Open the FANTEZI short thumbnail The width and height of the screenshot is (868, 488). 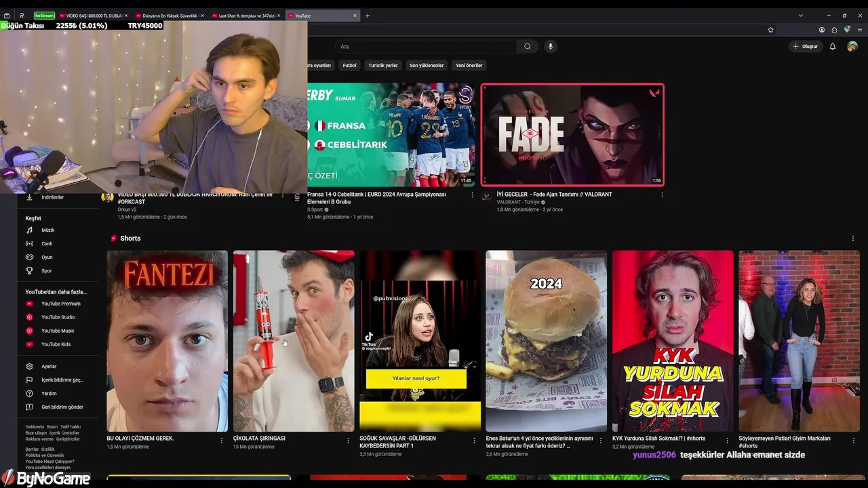point(167,341)
